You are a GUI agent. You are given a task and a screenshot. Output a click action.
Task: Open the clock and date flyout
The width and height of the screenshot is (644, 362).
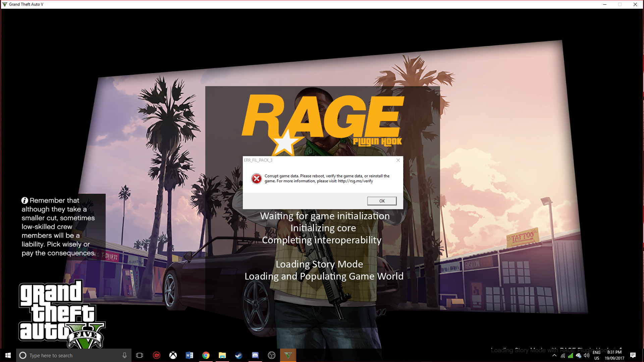click(x=614, y=355)
